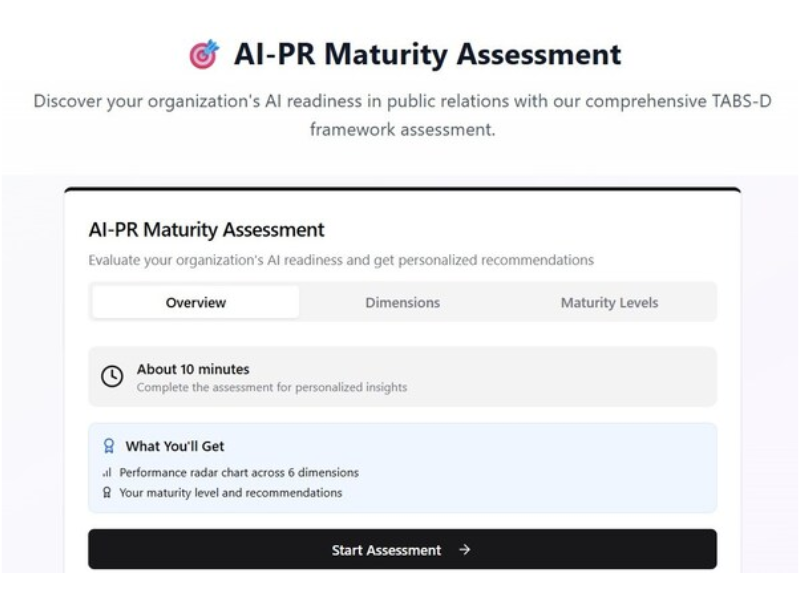The height and width of the screenshot is (600, 800).
Task: Click the card title AI-PR Maturity Assessment
Action: (207, 230)
